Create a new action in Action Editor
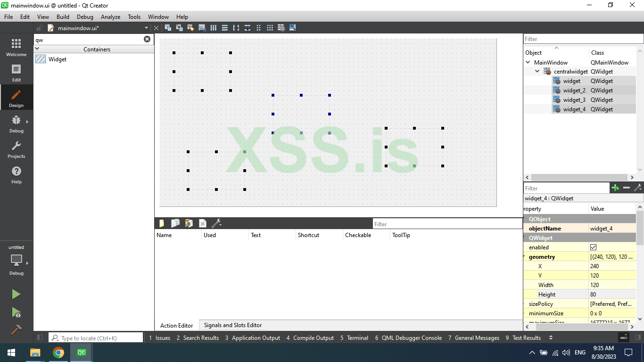Image resolution: width=644 pixels, height=362 pixels. [x=161, y=223]
